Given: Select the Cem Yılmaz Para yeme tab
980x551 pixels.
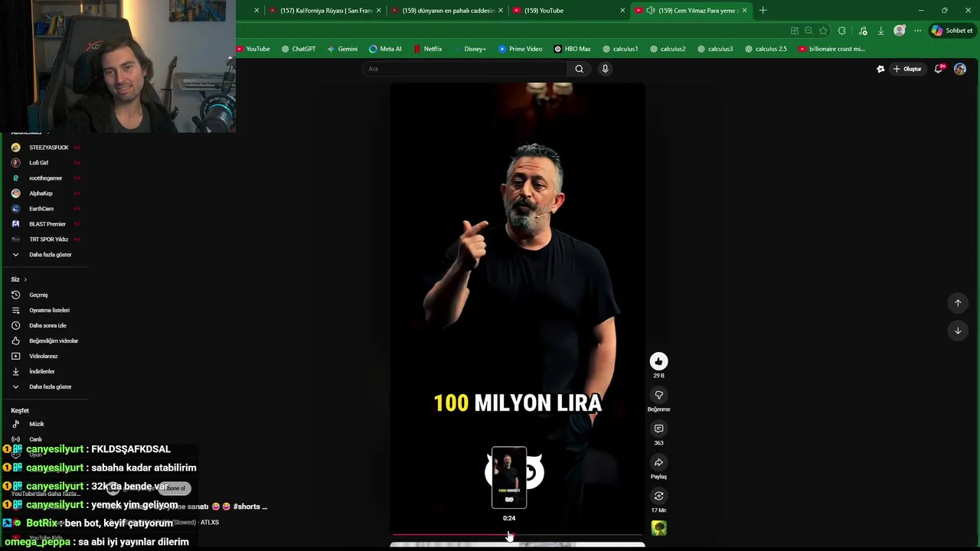Looking at the screenshot, I should point(692,11).
